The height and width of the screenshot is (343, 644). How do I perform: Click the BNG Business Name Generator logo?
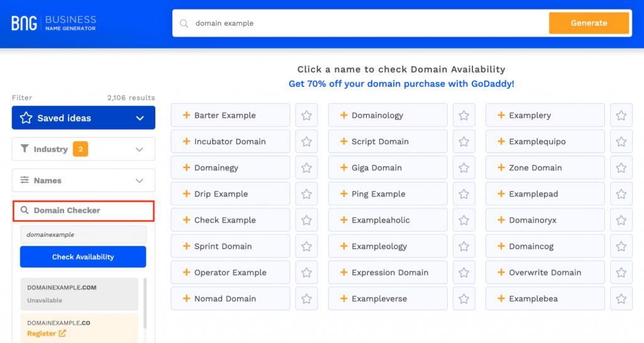pyautogui.click(x=53, y=23)
